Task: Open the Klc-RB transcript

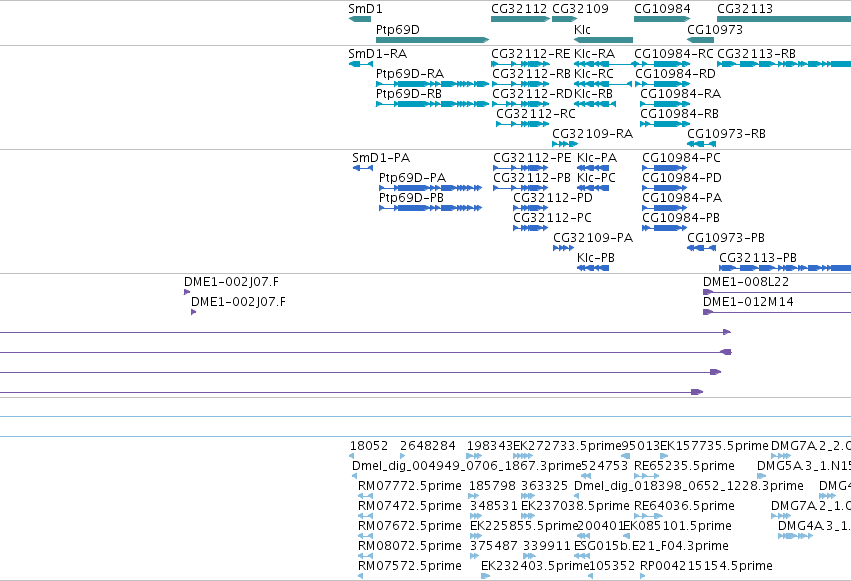Action: 593,94
